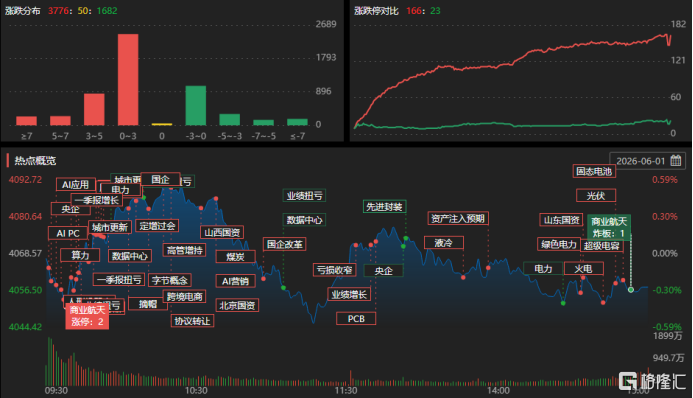The width and height of the screenshot is (693, 398).
Task: Click the 11:30 time axis label
Action: (x=346, y=390)
